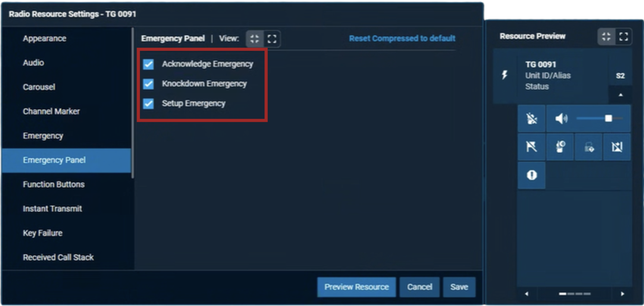
Task: Switch Emergency Panel view to compressed
Action: [255, 39]
